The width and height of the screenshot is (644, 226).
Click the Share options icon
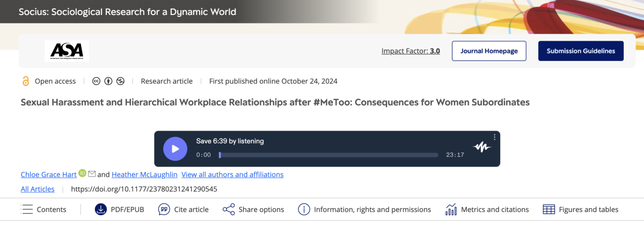(x=229, y=209)
